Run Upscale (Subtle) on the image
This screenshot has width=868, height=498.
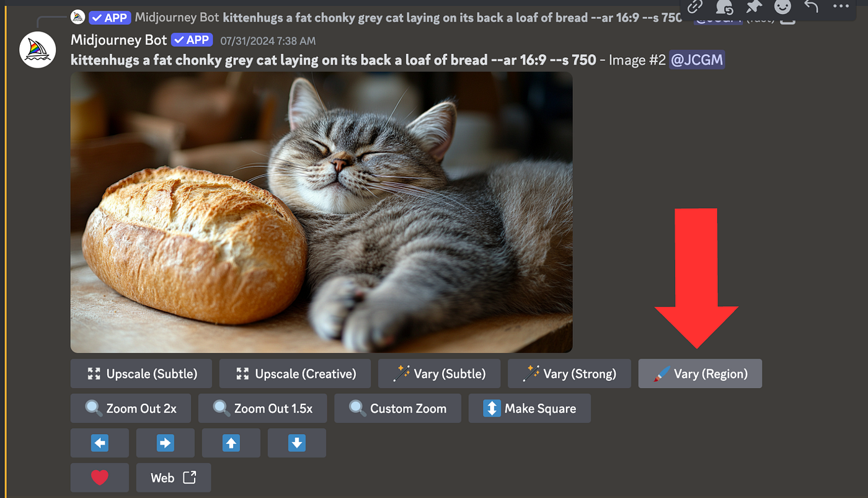click(141, 373)
